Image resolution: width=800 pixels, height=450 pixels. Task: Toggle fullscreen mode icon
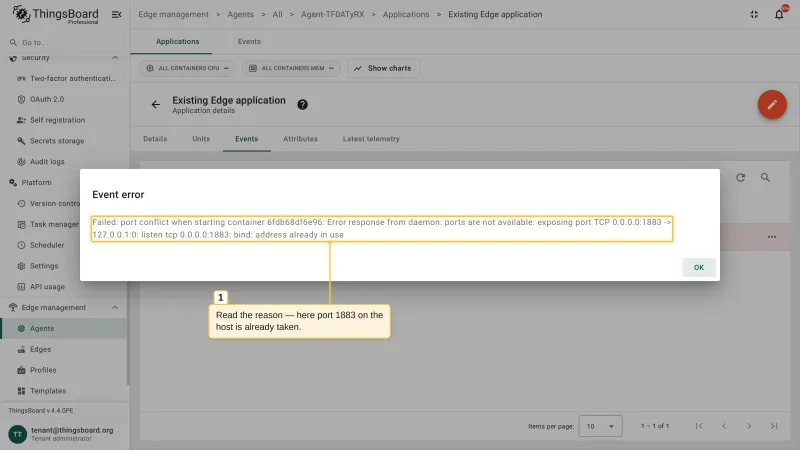[x=754, y=14]
